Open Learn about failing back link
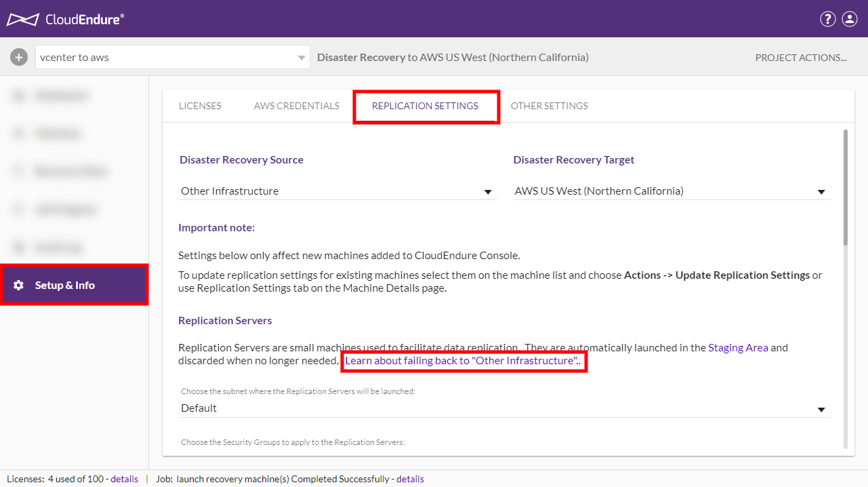 (462, 361)
